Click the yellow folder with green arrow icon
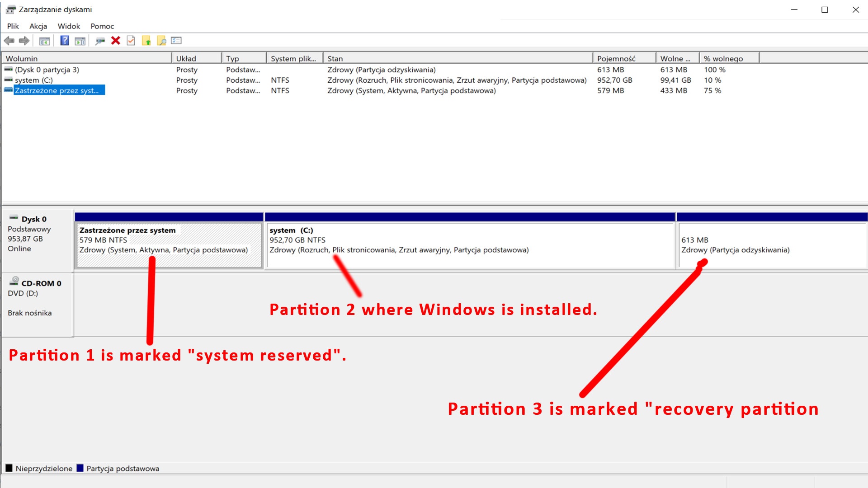Viewport: 868px width, 488px height. 146,41
